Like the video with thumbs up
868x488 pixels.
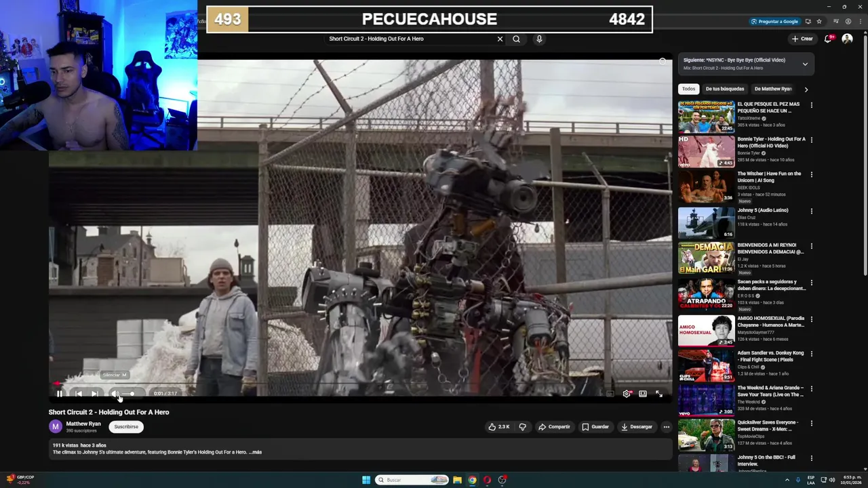[498, 427]
